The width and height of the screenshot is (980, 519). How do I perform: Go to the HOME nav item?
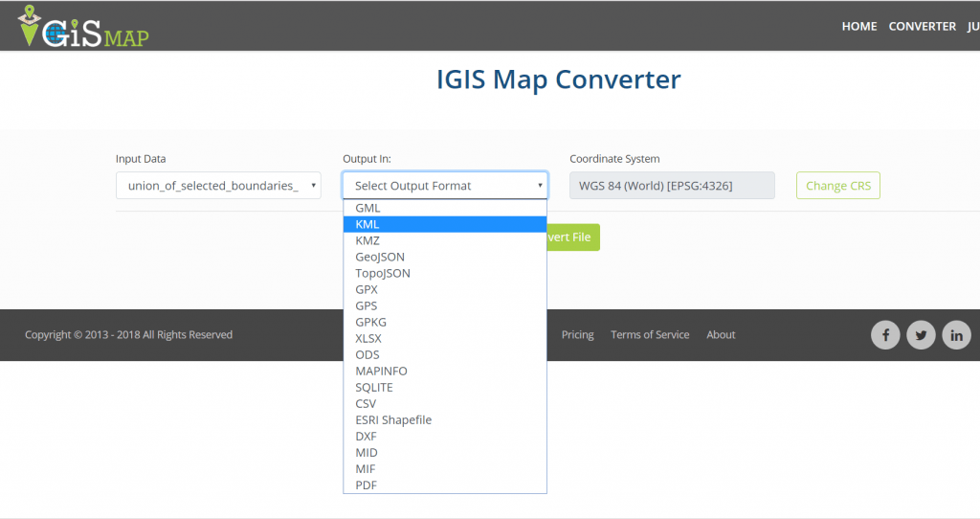tap(859, 26)
